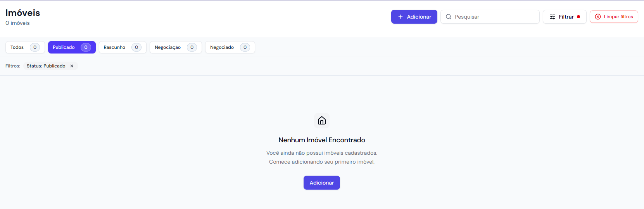Click the Negociado count badge
The image size is (644, 209).
point(245,47)
